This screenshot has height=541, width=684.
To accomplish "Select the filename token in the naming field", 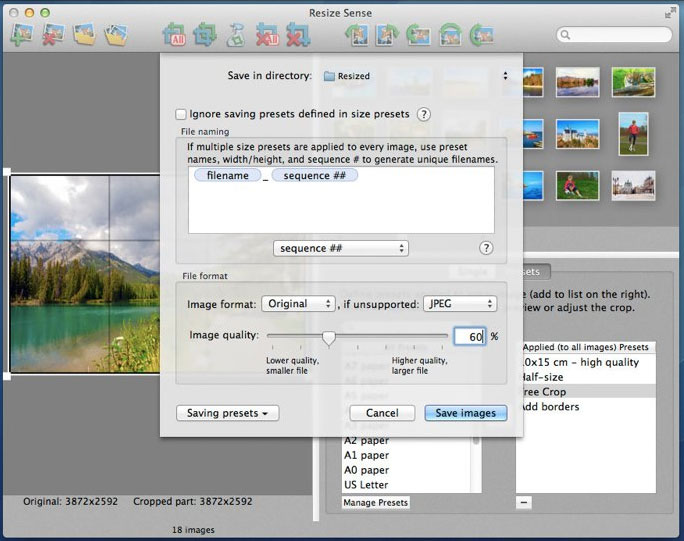I will 227,175.
